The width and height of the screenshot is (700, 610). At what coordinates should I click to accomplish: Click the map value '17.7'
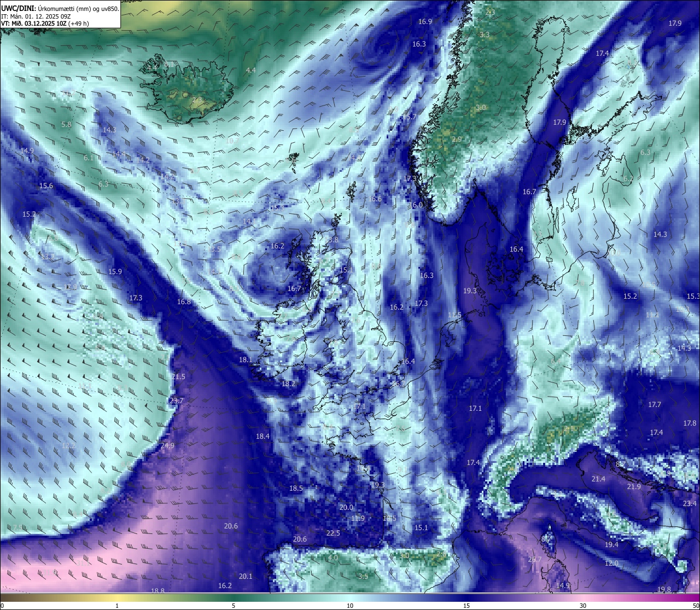(655, 404)
